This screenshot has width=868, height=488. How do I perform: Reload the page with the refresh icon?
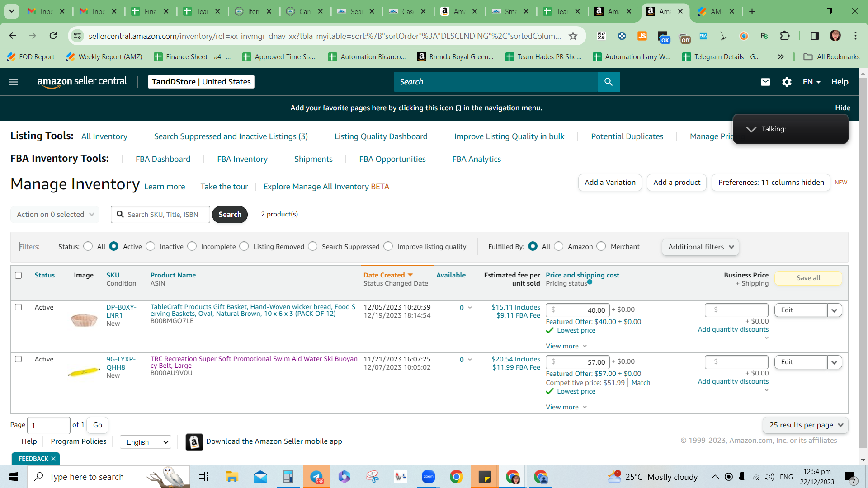(x=53, y=36)
